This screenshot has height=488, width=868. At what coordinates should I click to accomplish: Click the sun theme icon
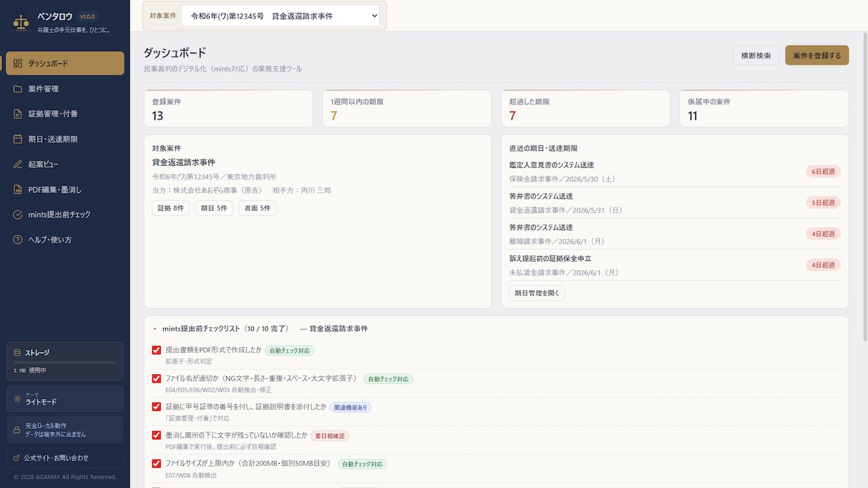pos(17,399)
